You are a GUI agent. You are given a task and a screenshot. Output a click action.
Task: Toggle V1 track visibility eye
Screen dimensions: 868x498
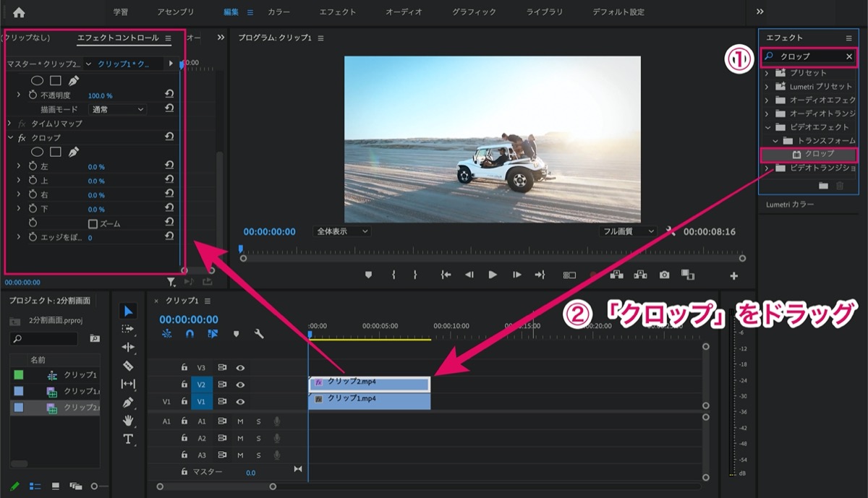[240, 402]
